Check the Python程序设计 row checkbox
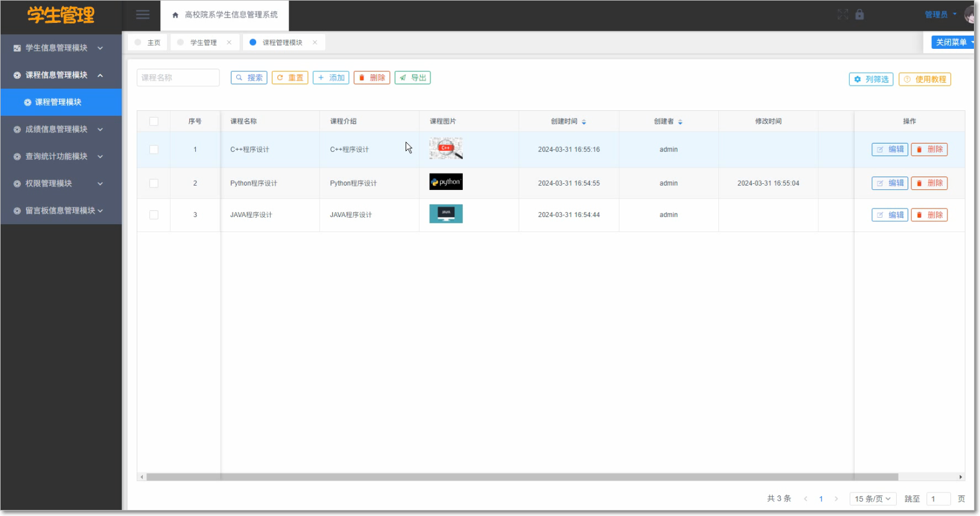This screenshot has height=516, width=980. (154, 183)
